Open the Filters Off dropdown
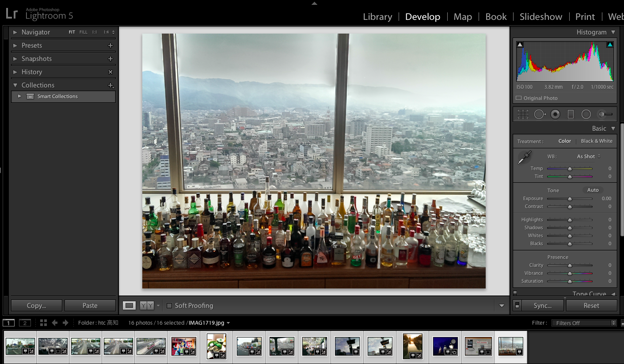This screenshot has height=364, width=624. pyautogui.click(x=583, y=323)
